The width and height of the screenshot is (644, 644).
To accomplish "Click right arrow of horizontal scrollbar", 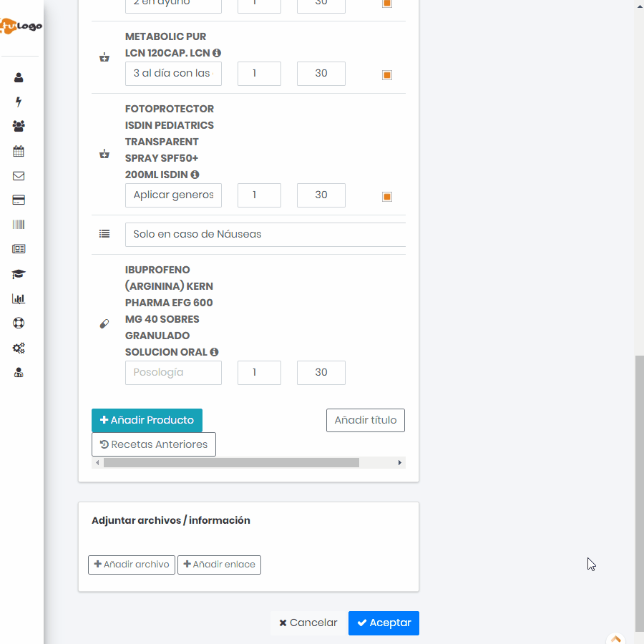I will (400, 463).
